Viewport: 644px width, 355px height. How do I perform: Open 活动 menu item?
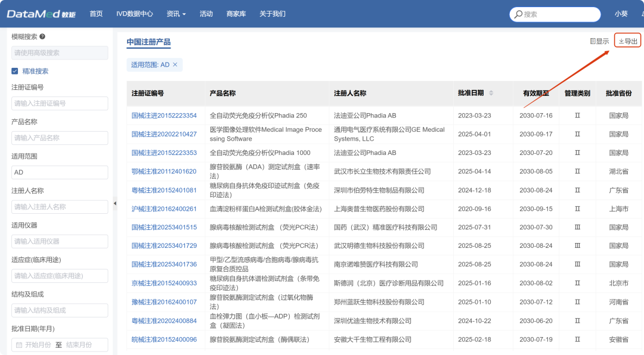click(206, 14)
